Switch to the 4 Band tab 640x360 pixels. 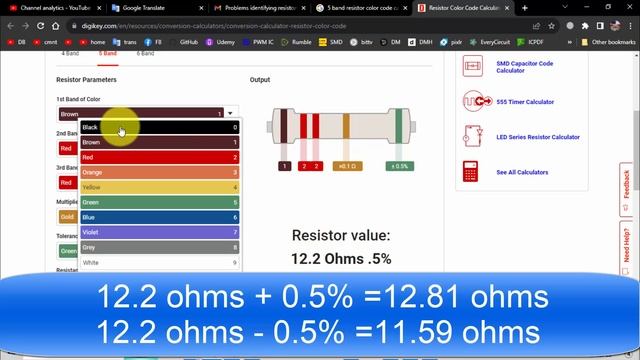click(70, 53)
